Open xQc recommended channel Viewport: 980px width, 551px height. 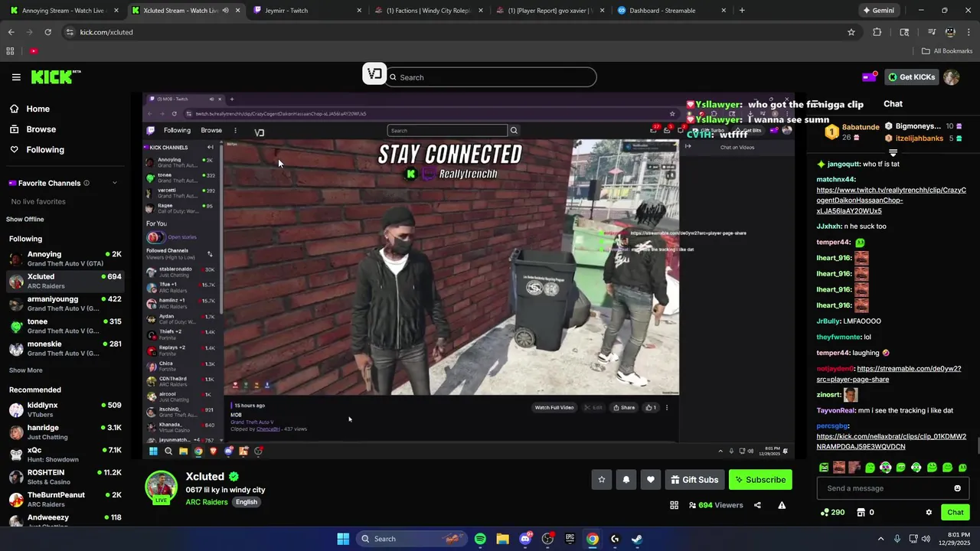coord(64,455)
